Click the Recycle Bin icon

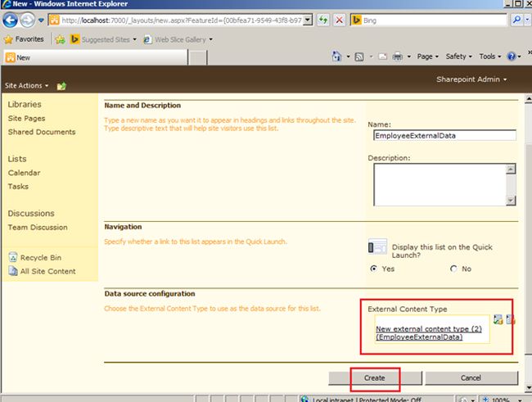(x=12, y=257)
